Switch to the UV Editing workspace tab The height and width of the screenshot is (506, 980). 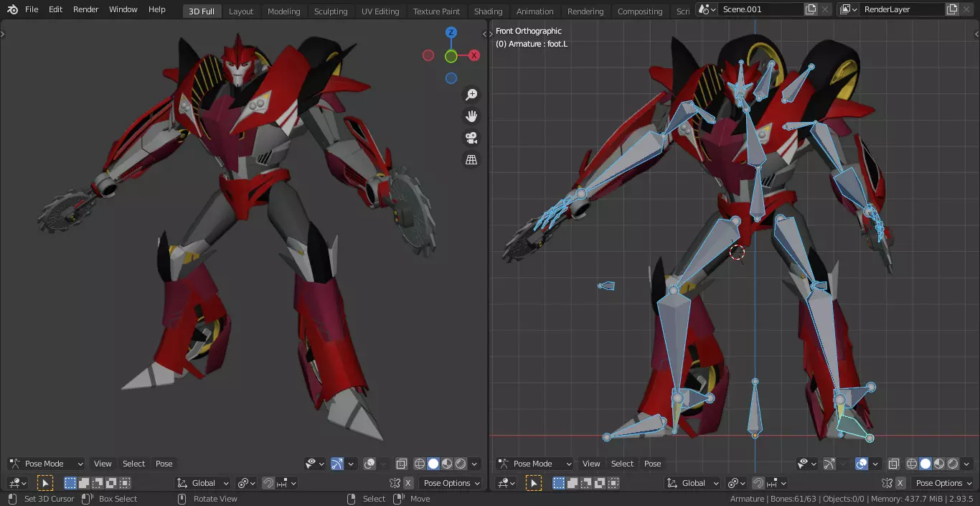(380, 11)
